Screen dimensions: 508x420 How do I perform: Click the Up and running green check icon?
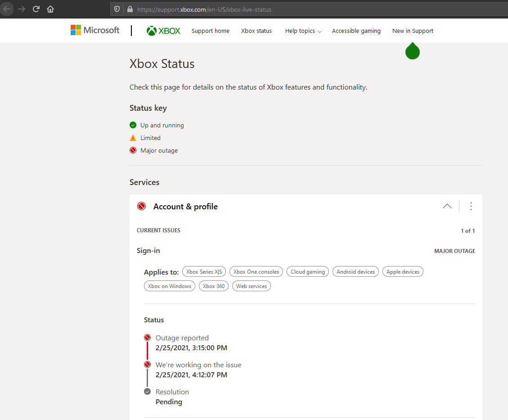(133, 125)
